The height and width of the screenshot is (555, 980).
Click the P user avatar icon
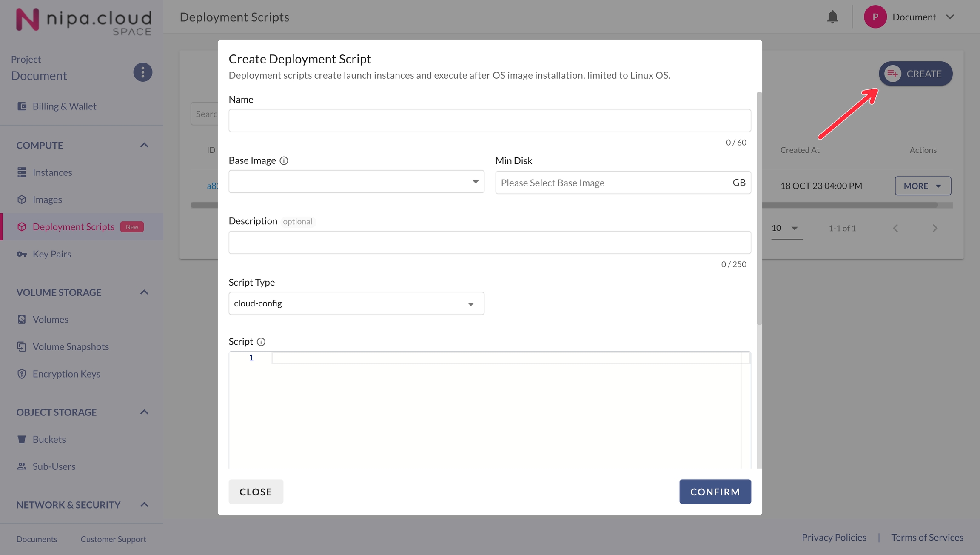point(875,17)
